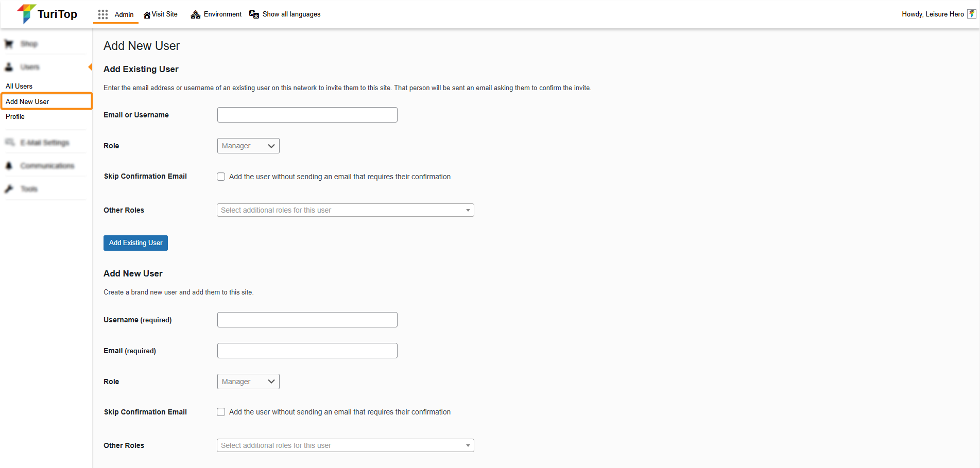Screen dimensions: 980x468
Task: Click the user avatar beside Howdy, Leisure Hero
Action: (971, 14)
